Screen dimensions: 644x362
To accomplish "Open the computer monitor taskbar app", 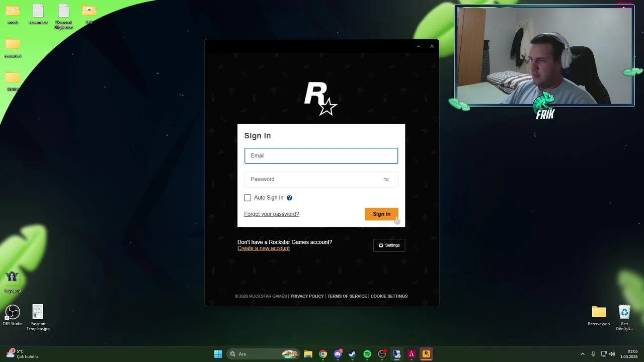I will (396, 354).
